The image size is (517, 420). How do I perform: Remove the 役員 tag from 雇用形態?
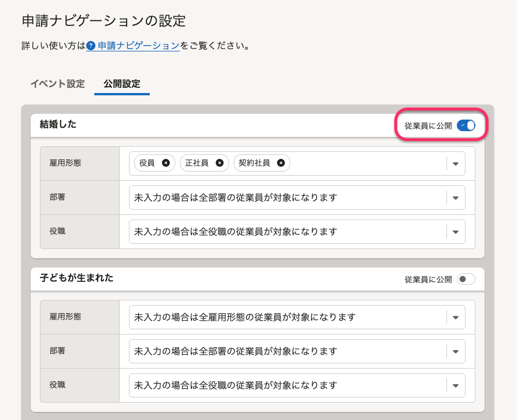coord(165,163)
